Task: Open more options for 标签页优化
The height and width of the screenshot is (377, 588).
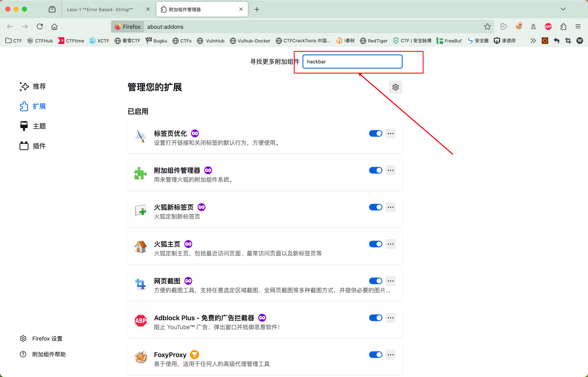Action: 390,133
